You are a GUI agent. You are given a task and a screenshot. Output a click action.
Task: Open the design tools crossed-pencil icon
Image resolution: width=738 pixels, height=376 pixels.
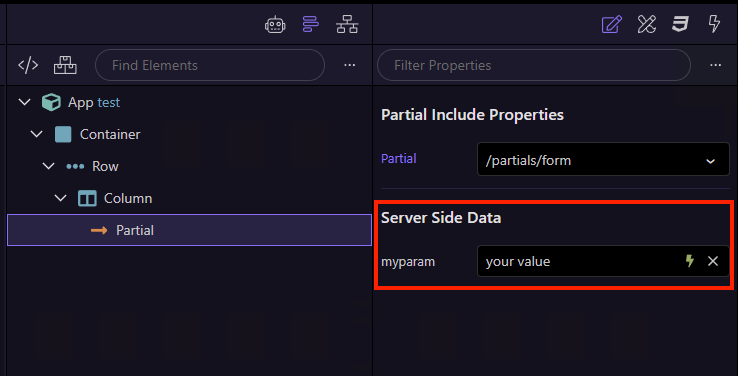click(x=647, y=24)
